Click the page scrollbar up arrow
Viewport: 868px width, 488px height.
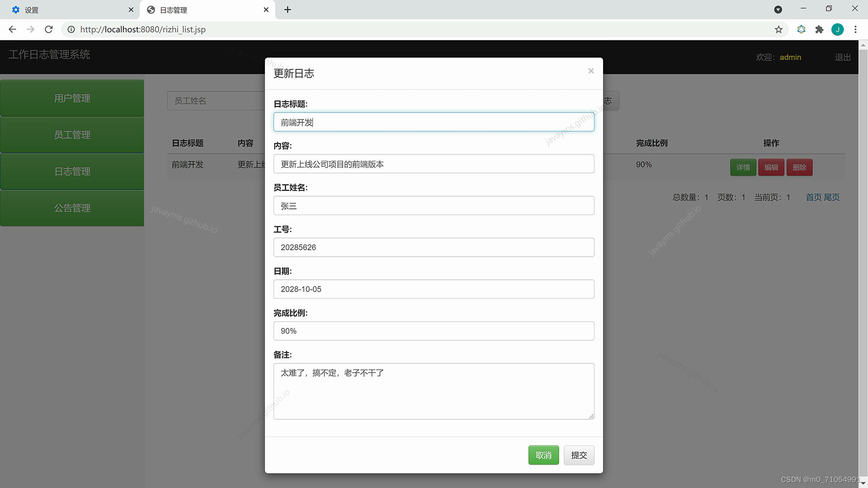coord(863,45)
